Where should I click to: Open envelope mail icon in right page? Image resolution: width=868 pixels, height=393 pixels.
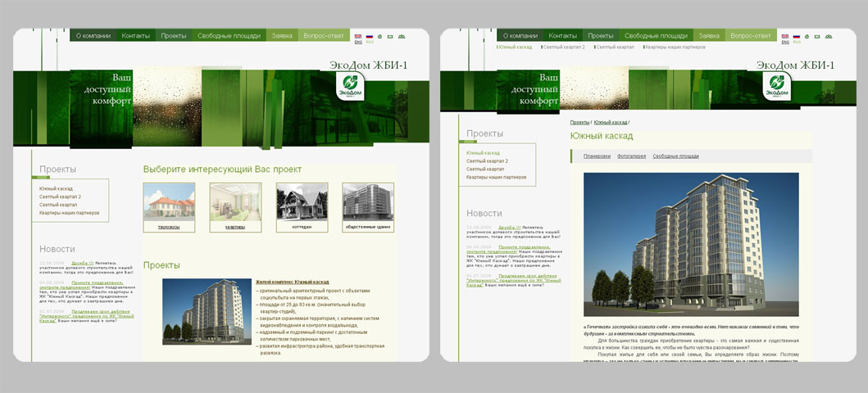[817, 37]
